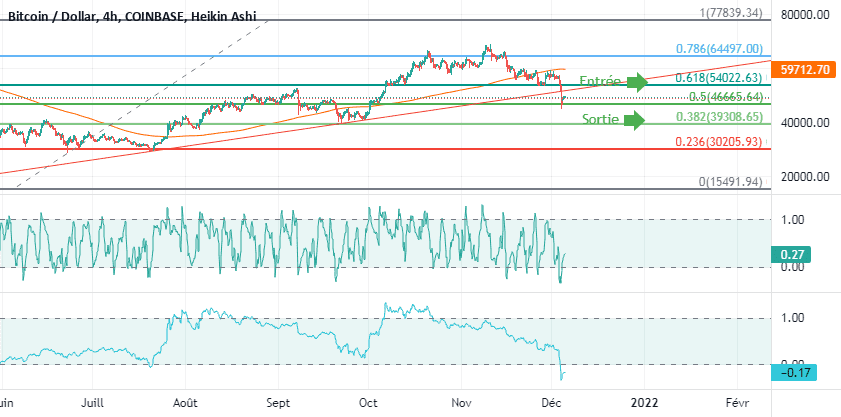Viewport: 841px width, 417px height.
Task: Click the teal oscillator value 0.27
Action: click(790, 254)
